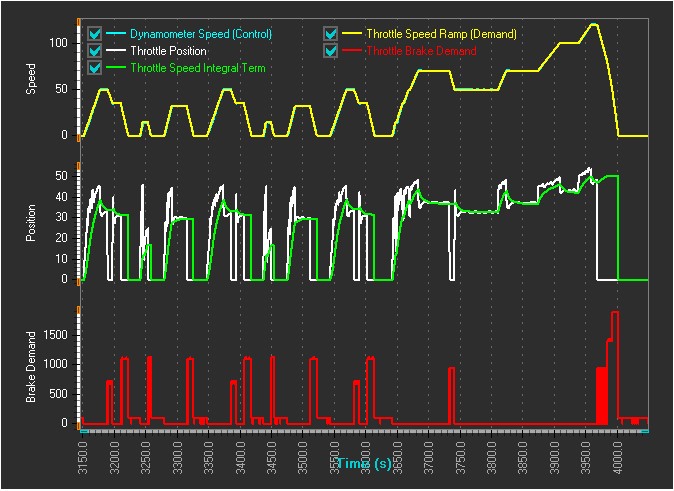The image size is (674, 491).
Task: Hide the Throttle Speed Ramp (Demand) trace
Action: (331, 33)
